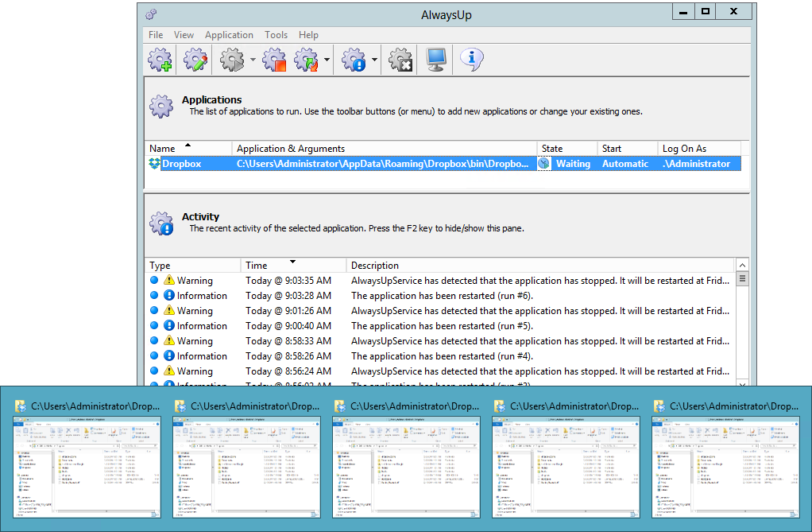
Task: Click the Start Application gear icon
Action: [231, 60]
